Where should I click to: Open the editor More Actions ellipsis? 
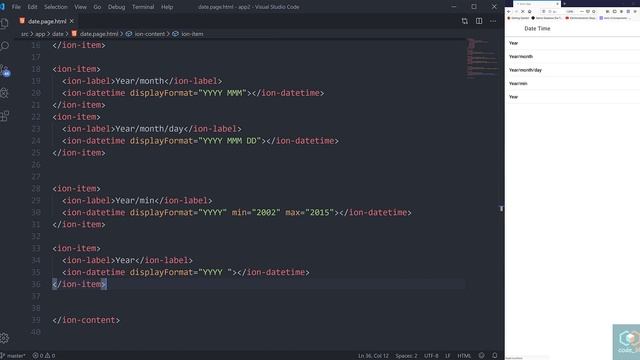point(493,21)
